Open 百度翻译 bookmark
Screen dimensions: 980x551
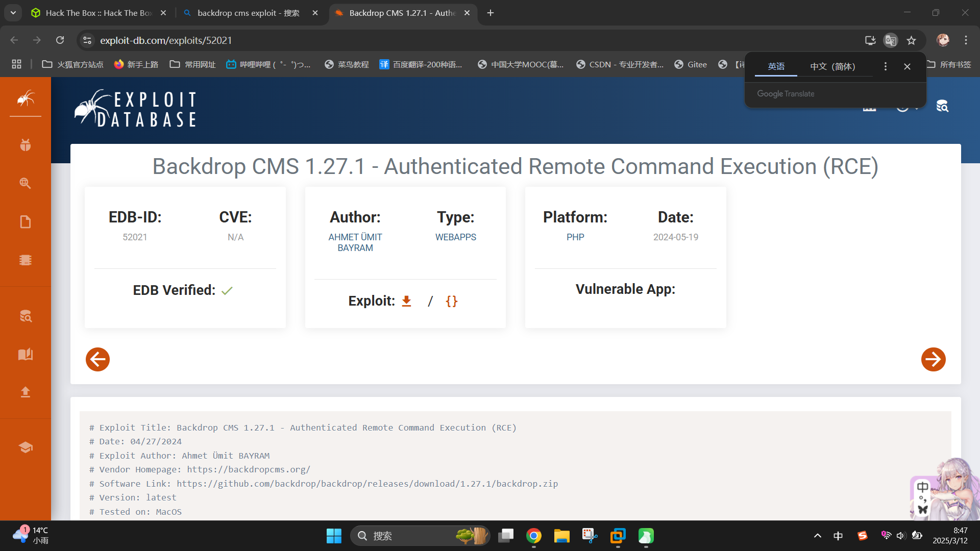click(421, 64)
